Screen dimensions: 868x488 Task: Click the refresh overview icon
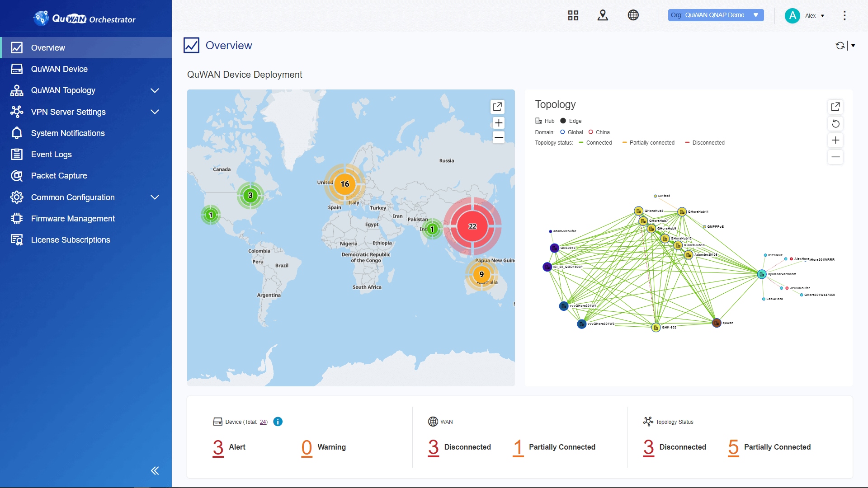click(x=840, y=46)
